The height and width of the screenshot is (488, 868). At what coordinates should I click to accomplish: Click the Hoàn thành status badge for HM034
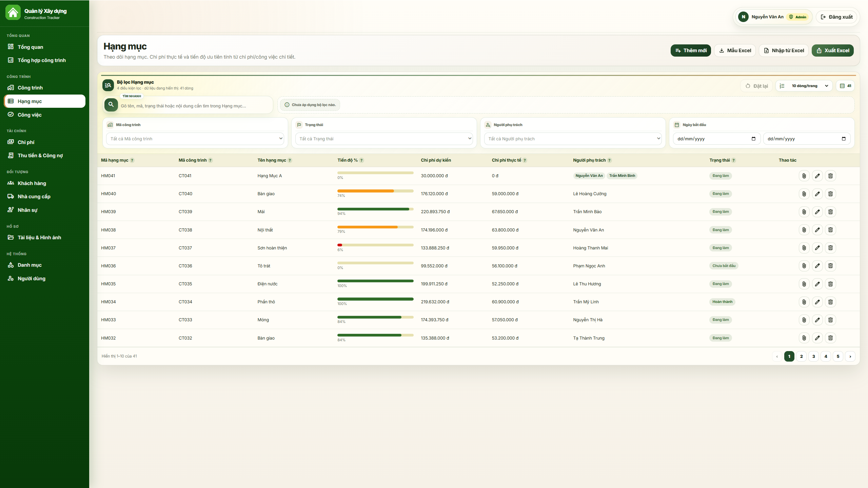pyautogui.click(x=722, y=302)
